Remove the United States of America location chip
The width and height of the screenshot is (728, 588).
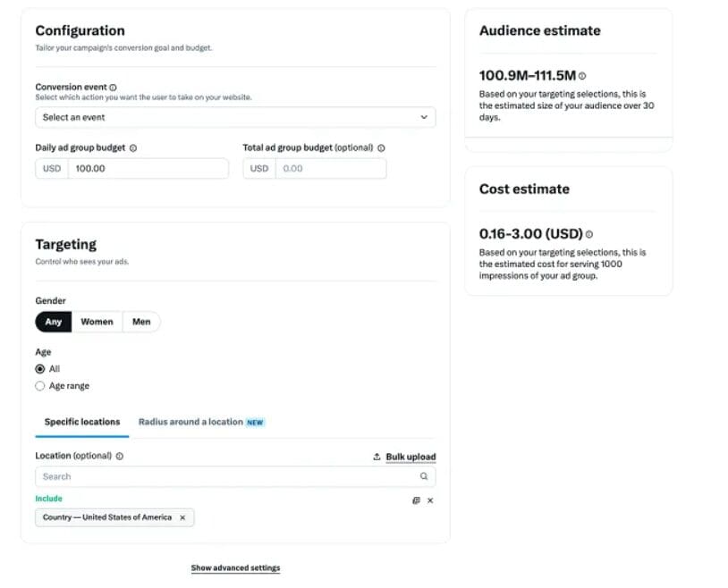182,518
